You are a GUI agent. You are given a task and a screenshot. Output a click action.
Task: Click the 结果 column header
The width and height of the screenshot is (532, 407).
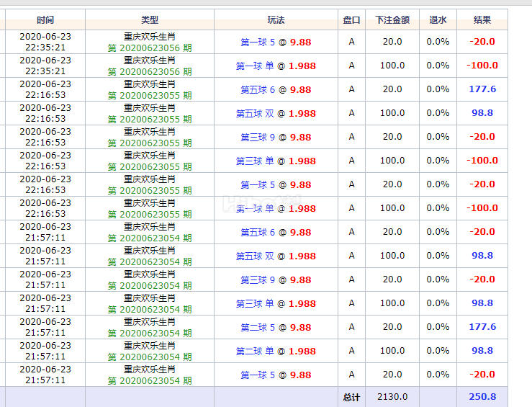(x=482, y=20)
